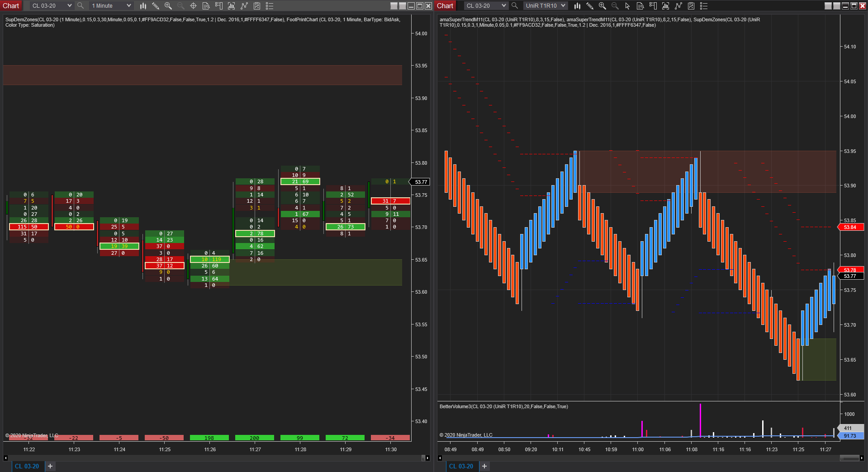
Task: Click greyed zoom out icon on right chart
Action: point(615,6)
